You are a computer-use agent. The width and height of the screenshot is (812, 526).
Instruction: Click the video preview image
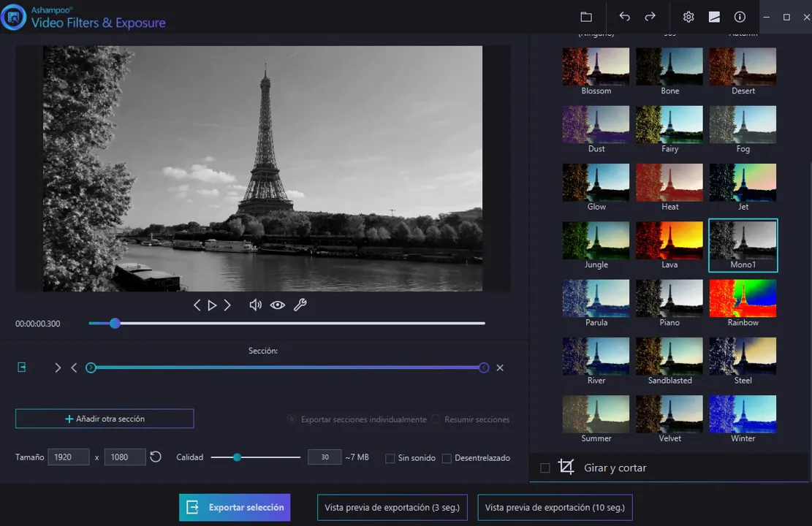(262, 168)
